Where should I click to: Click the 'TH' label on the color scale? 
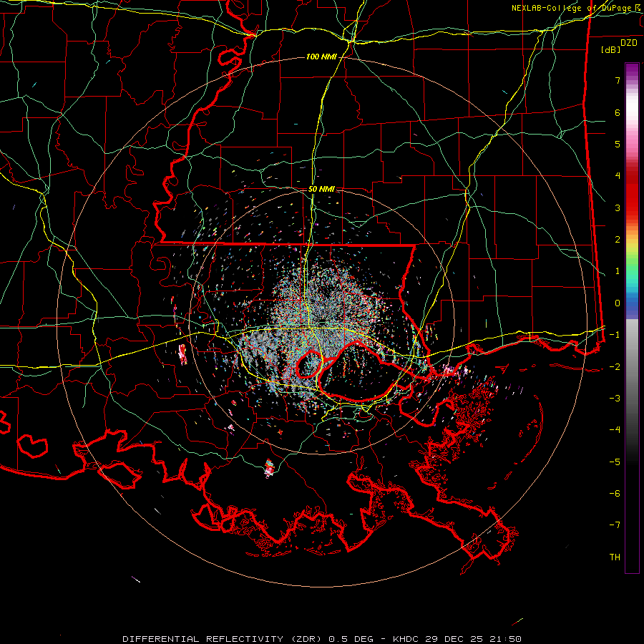pos(615,557)
